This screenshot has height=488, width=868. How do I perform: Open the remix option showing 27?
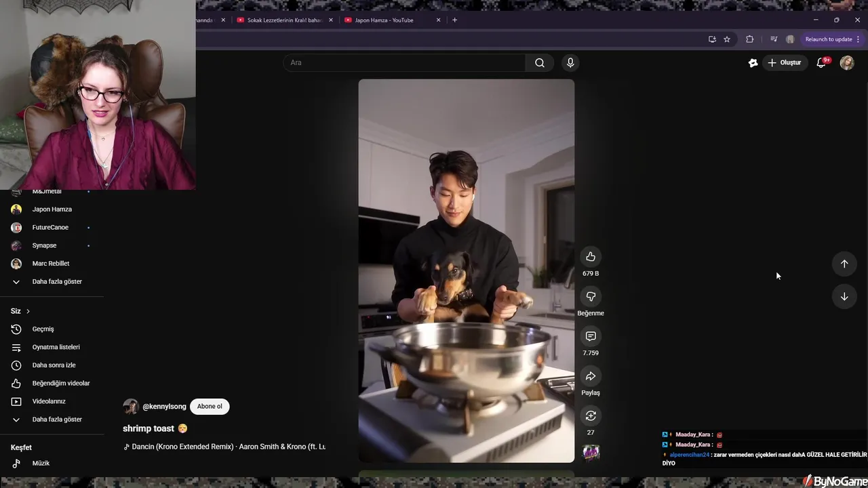click(x=591, y=416)
